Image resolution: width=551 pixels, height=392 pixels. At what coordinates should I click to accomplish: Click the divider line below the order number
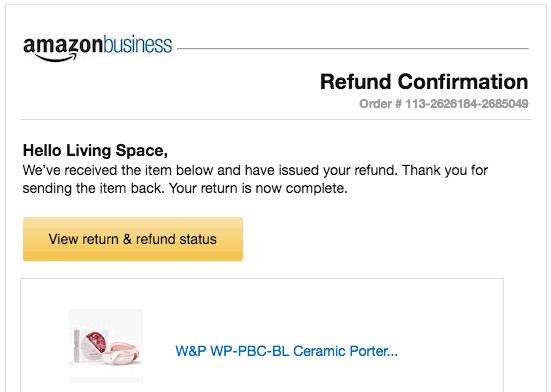276,119
